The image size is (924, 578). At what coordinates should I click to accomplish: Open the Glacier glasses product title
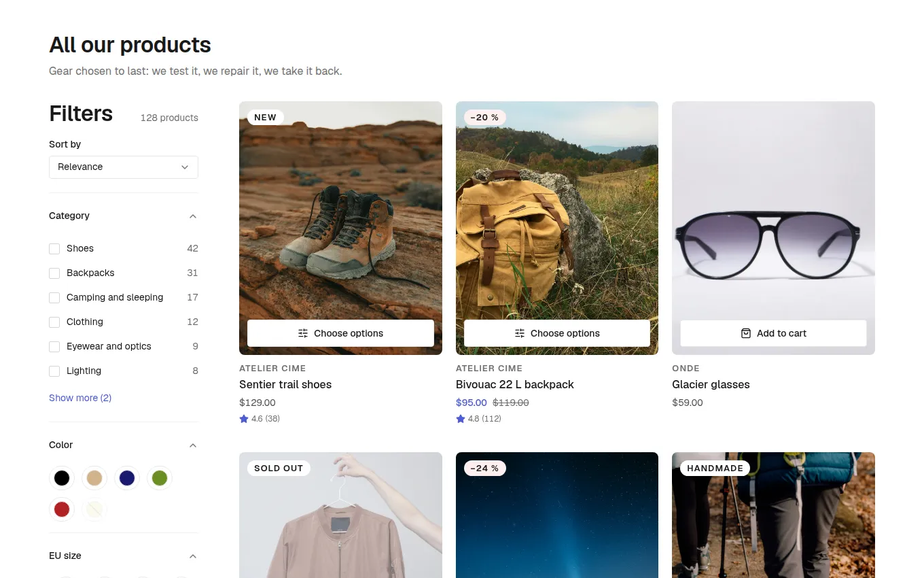click(x=711, y=384)
